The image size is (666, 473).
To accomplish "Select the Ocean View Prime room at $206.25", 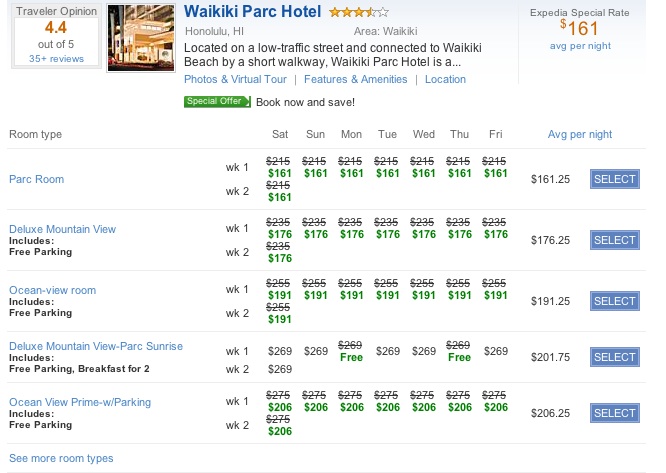I will (x=615, y=413).
